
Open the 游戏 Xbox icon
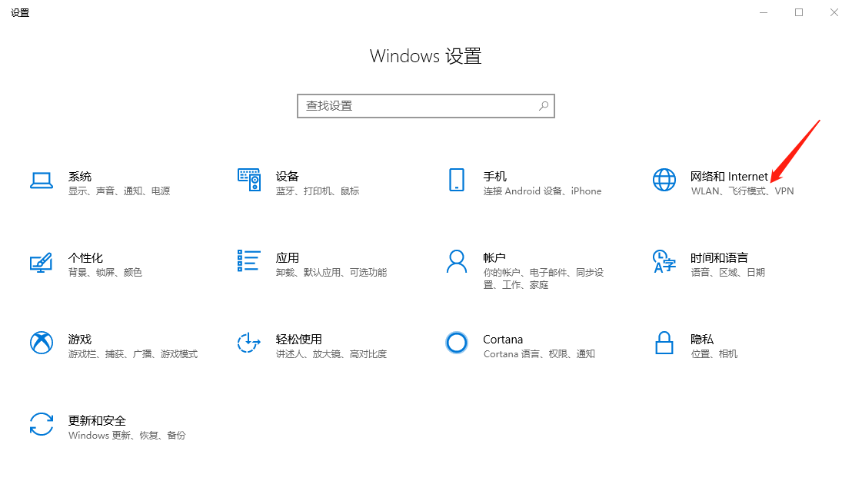(x=42, y=343)
